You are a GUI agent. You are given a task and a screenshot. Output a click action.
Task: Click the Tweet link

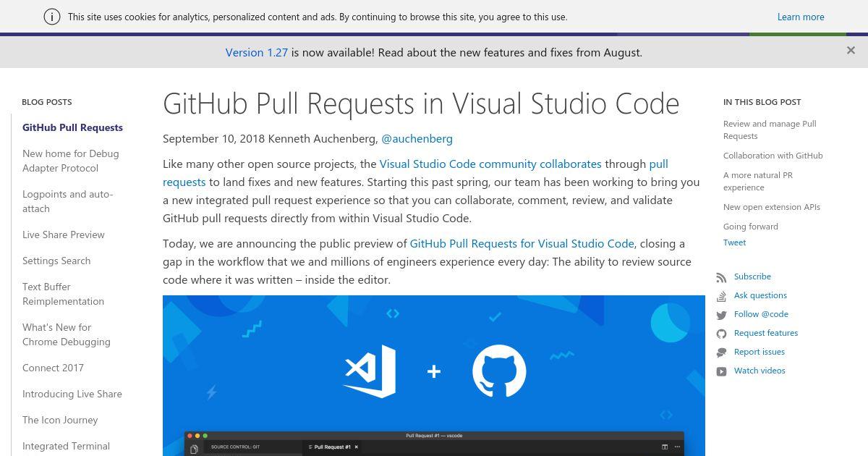pos(734,242)
